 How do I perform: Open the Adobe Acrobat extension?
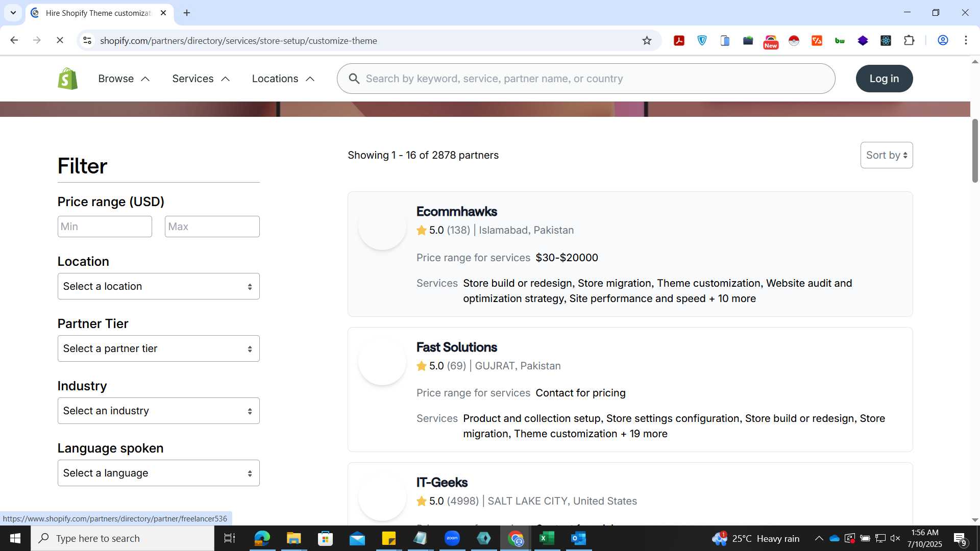[x=679, y=41]
